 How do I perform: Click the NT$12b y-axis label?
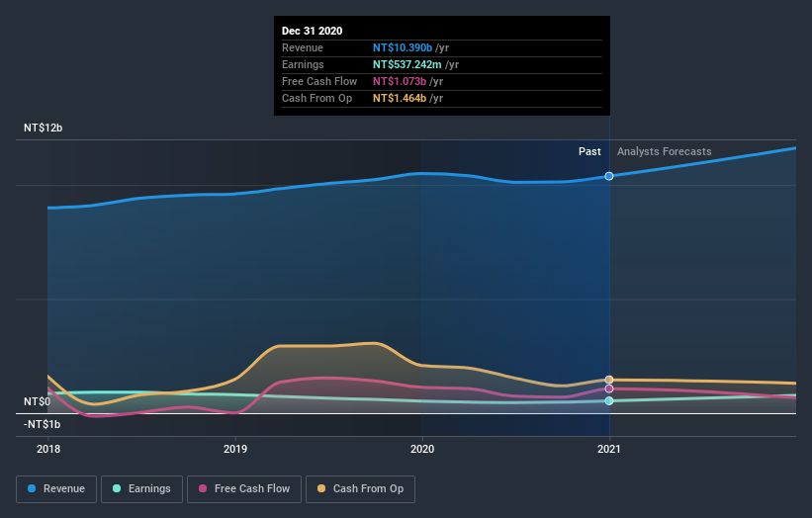43,128
